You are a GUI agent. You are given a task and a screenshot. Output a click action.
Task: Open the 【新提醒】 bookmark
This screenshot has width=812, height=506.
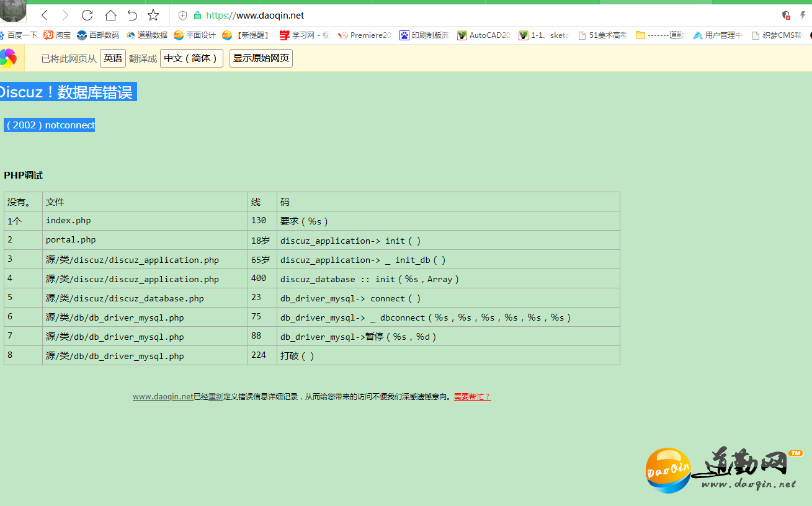247,35
